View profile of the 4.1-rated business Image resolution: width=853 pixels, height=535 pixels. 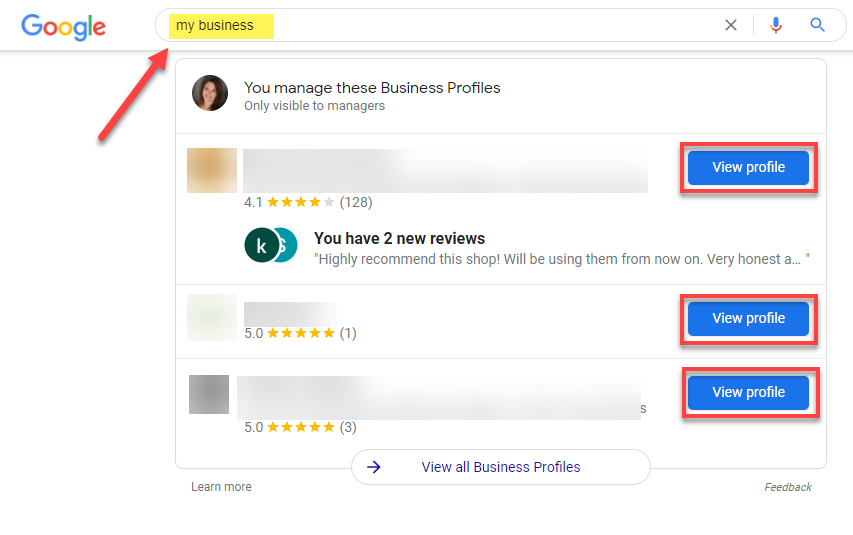[748, 168]
